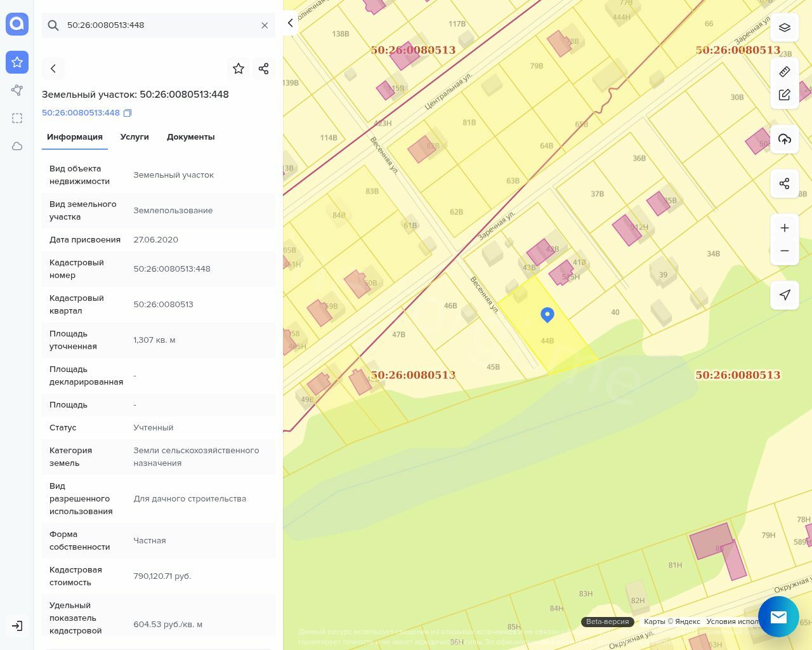Collapse the information side panel

coord(290,23)
